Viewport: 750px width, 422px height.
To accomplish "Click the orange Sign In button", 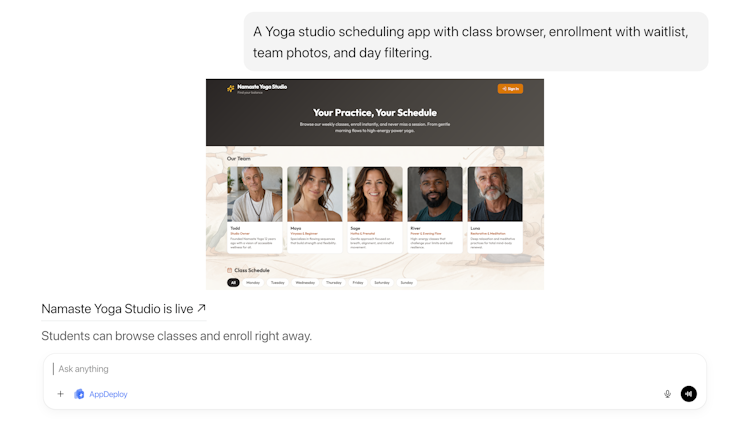I will pos(510,89).
